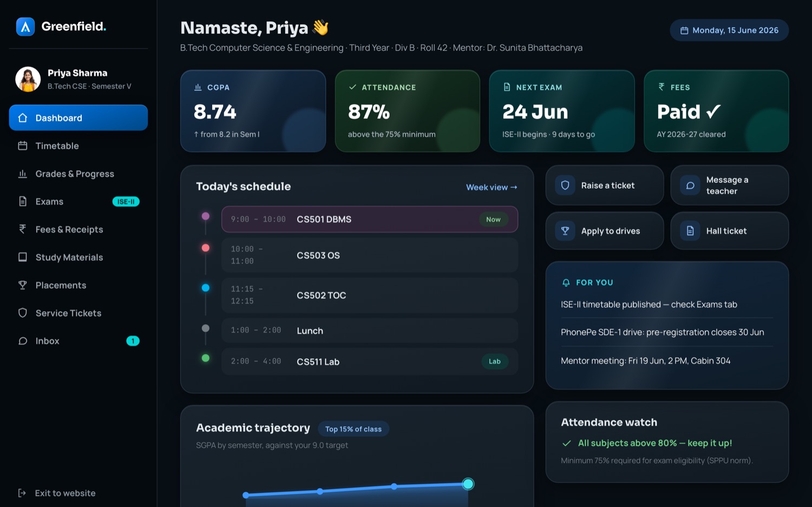Viewport: 812px width, 507px height.
Task: Click the Now badge on CS501 DBMS
Action: pyautogui.click(x=493, y=219)
